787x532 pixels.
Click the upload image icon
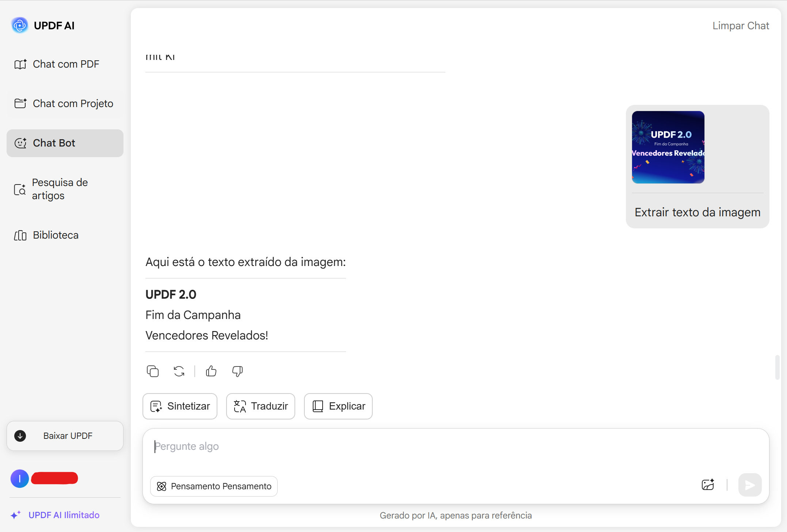point(708,485)
